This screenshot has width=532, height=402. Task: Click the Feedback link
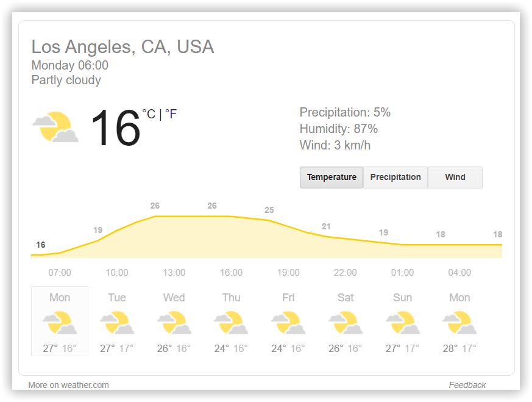pos(467,385)
